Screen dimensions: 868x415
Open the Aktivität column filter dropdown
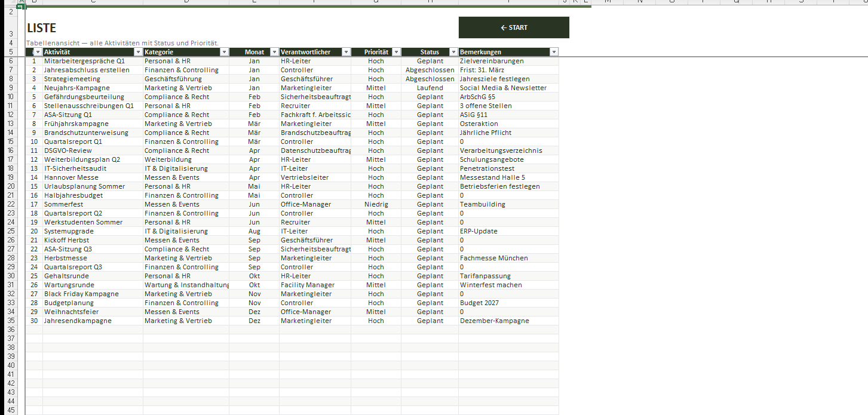tap(138, 53)
